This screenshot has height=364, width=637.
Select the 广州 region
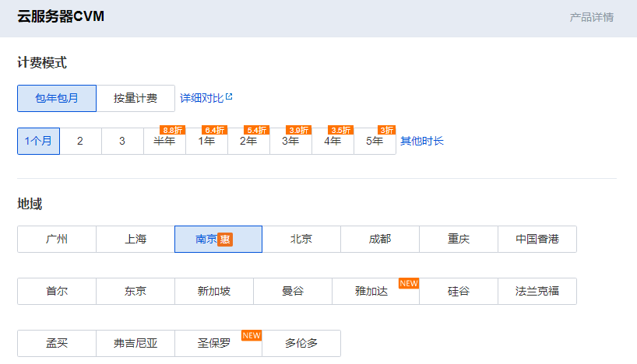57,239
